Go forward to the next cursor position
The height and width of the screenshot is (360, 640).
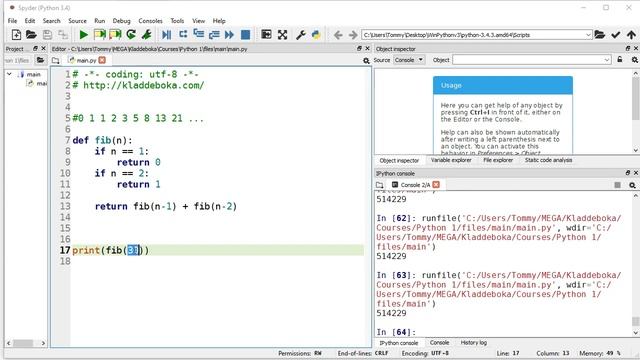point(353,35)
